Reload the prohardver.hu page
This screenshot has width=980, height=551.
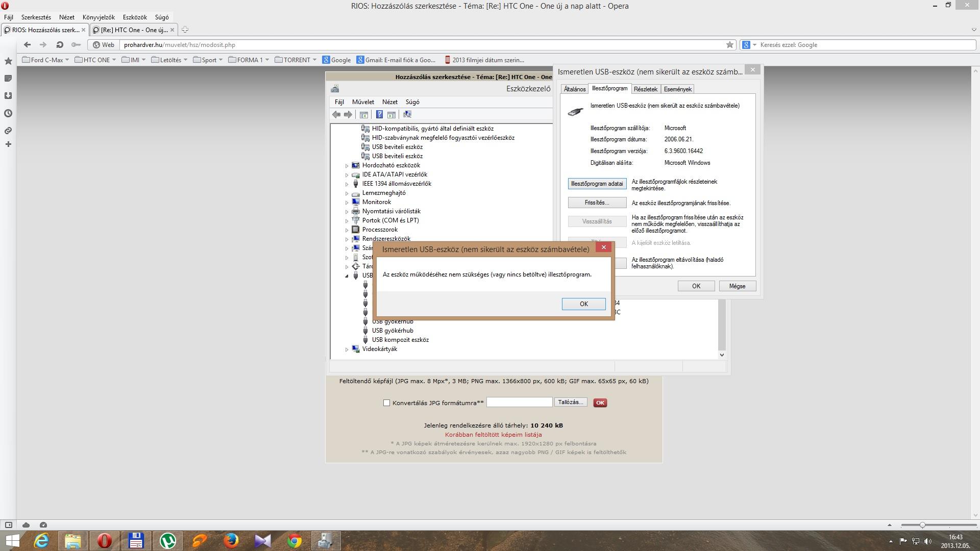pyautogui.click(x=60, y=45)
